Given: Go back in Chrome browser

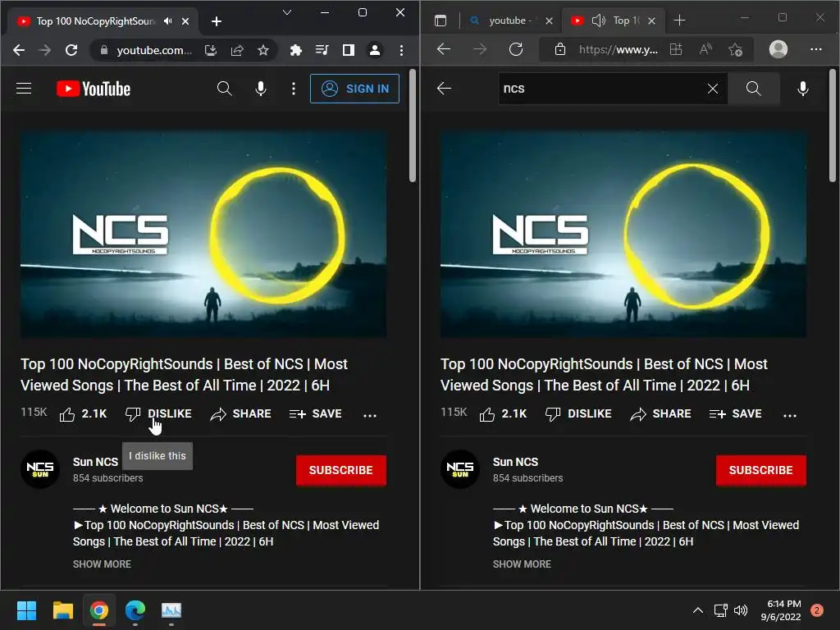Looking at the screenshot, I should click(x=19, y=50).
